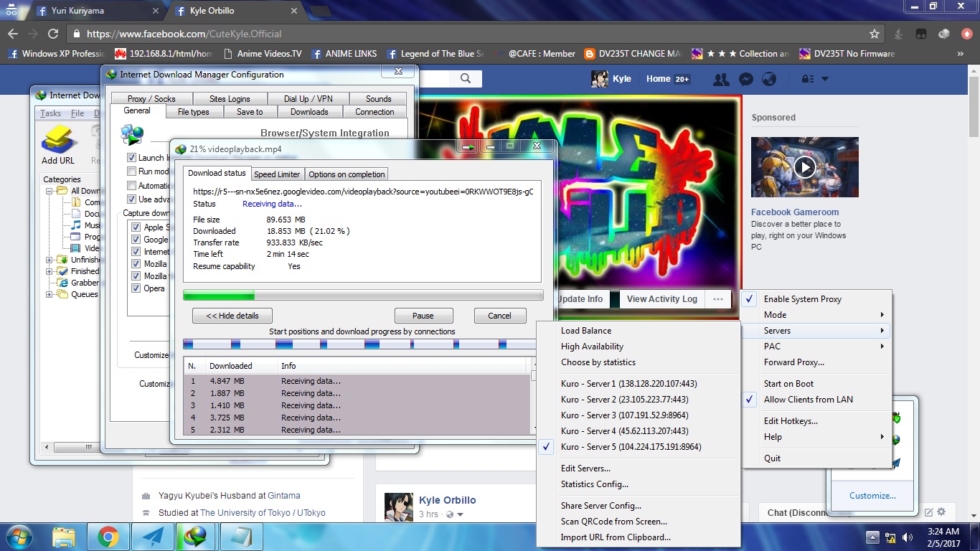Image resolution: width=980 pixels, height=551 pixels.
Task: Open the PAC submenu
Action: (x=816, y=347)
